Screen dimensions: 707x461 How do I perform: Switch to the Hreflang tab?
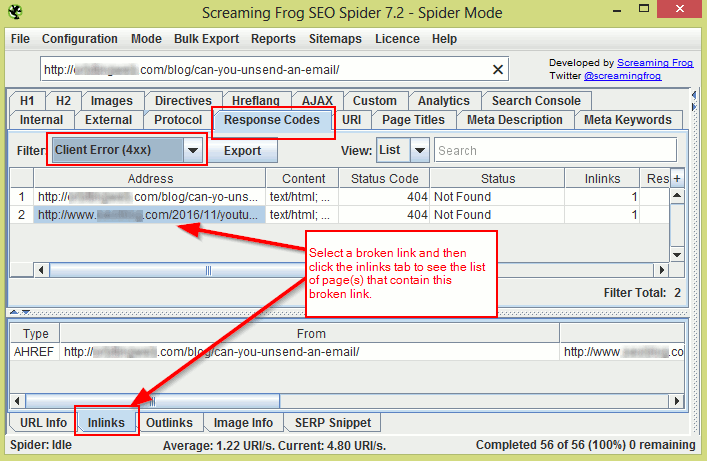(x=256, y=101)
